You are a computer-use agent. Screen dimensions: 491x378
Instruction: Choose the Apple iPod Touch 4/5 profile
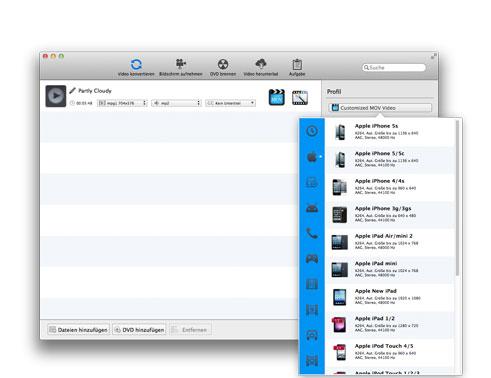(390, 352)
